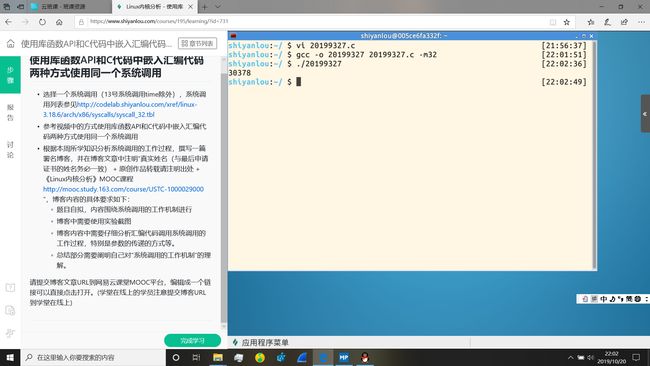Screen dimensions: 650x366
Task: Open the MP app taskbar icon
Action: (344, 357)
